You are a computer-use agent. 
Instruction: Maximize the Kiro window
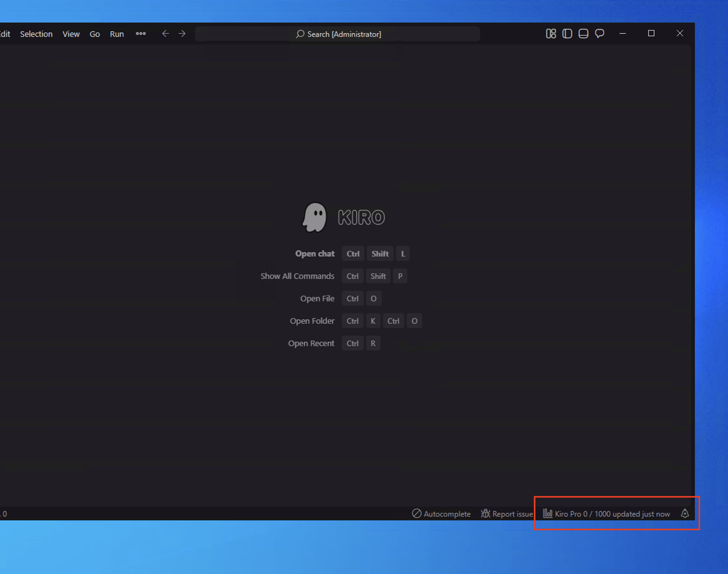coord(651,33)
